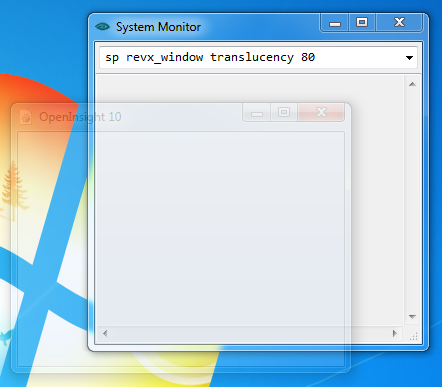Click the horizontal scrollbar left arrow
Viewport: 442px width, 387px height.
105,333
